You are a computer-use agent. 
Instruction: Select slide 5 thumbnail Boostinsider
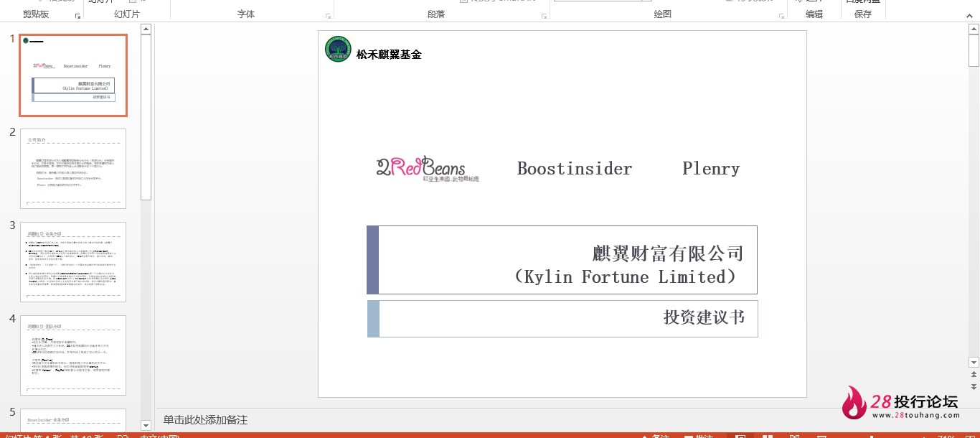[x=73, y=419]
